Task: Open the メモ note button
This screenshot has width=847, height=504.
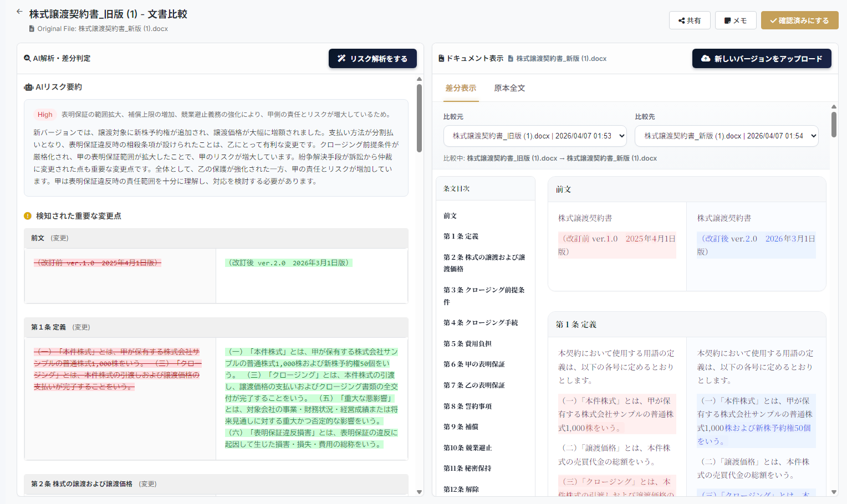Action: [x=736, y=20]
